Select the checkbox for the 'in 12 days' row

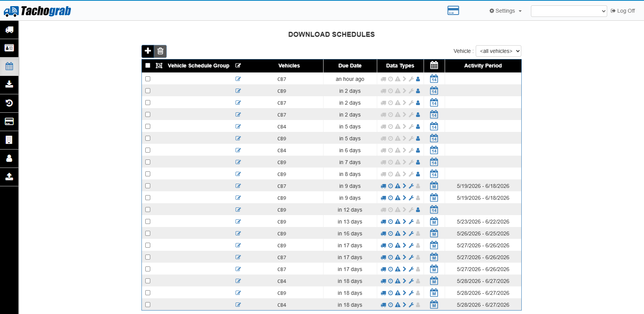pyautogui.click(x=148, y=210)
